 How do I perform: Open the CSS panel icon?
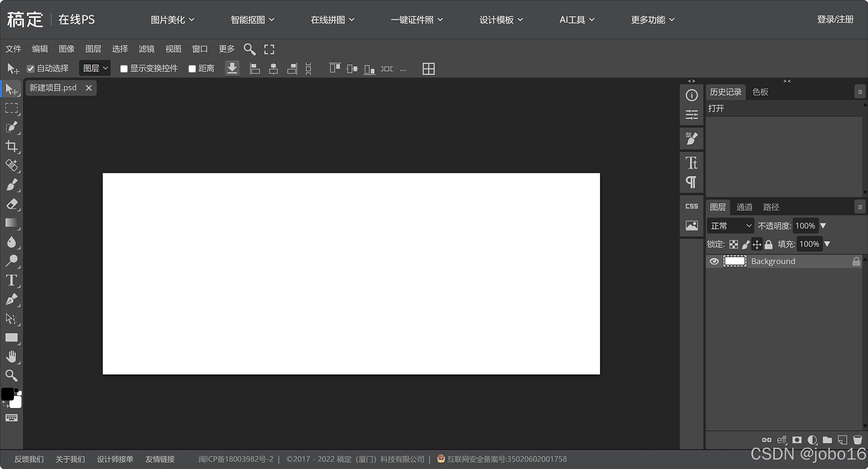692,206
